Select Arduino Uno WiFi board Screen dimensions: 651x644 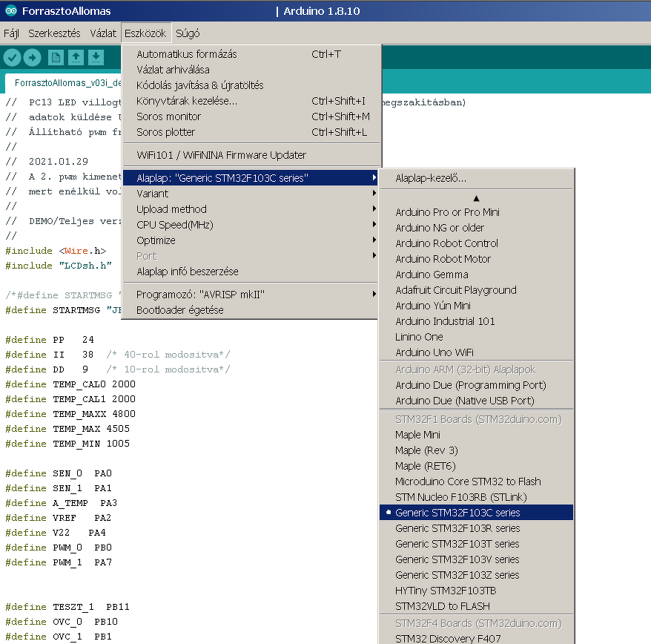[476, 352]
